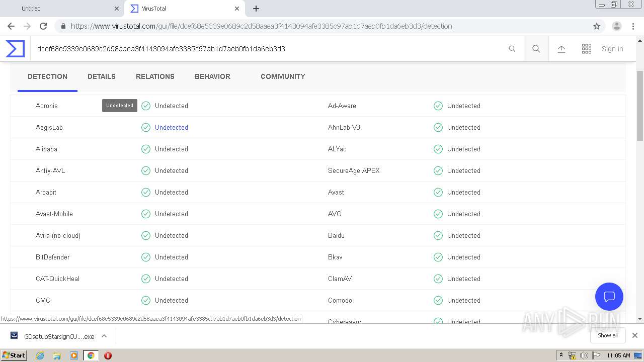
Task: Open the DETAILS tab
Action: coord(102,76)
